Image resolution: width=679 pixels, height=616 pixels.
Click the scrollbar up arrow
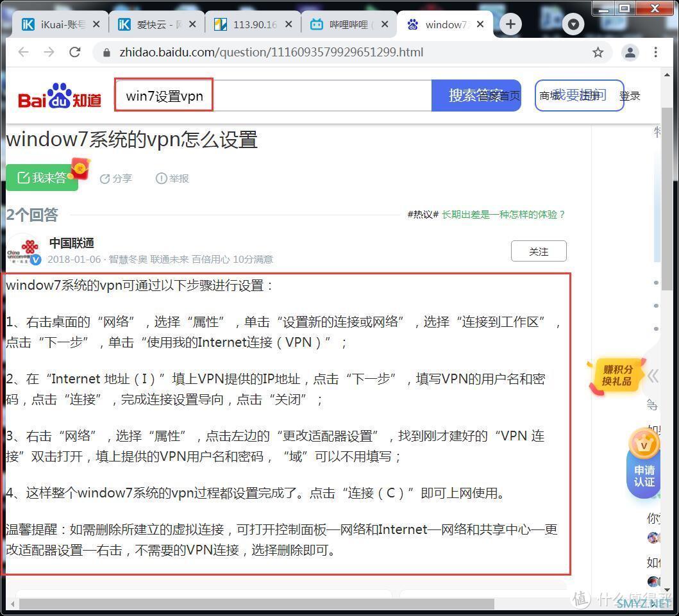(667, 74)
